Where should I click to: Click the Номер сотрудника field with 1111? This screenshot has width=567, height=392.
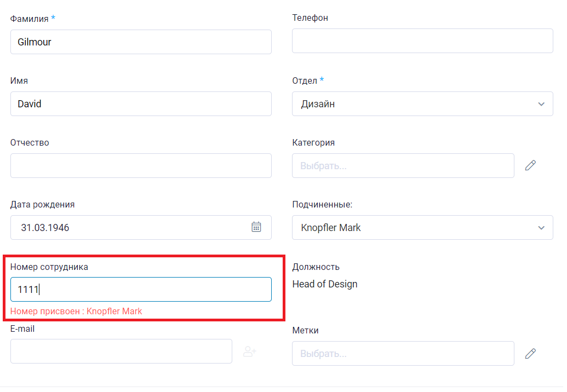141,290
